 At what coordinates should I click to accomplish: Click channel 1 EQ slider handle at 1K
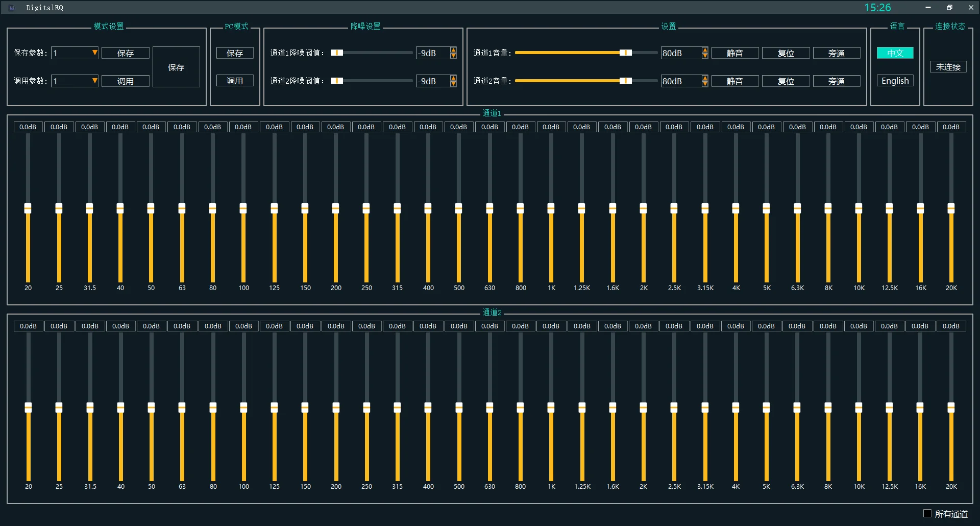tap(551, 208)
